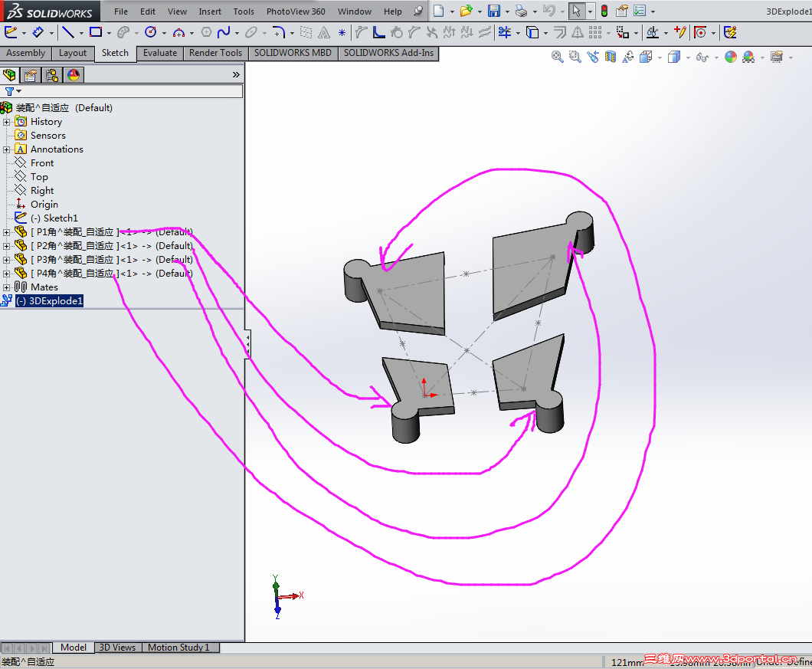Pin the menu bar pushpin
This screenshot has width=812, height=669.
point(418,11)
